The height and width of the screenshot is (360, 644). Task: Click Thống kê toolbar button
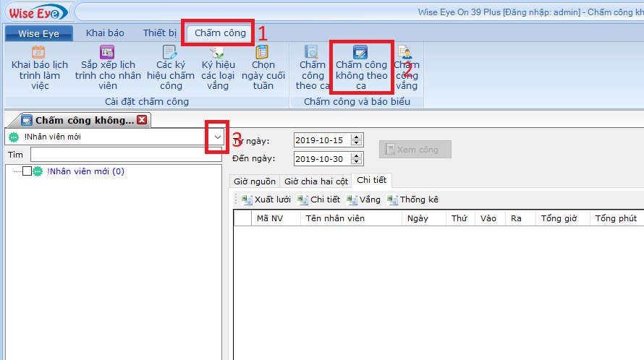pos(413,200)
